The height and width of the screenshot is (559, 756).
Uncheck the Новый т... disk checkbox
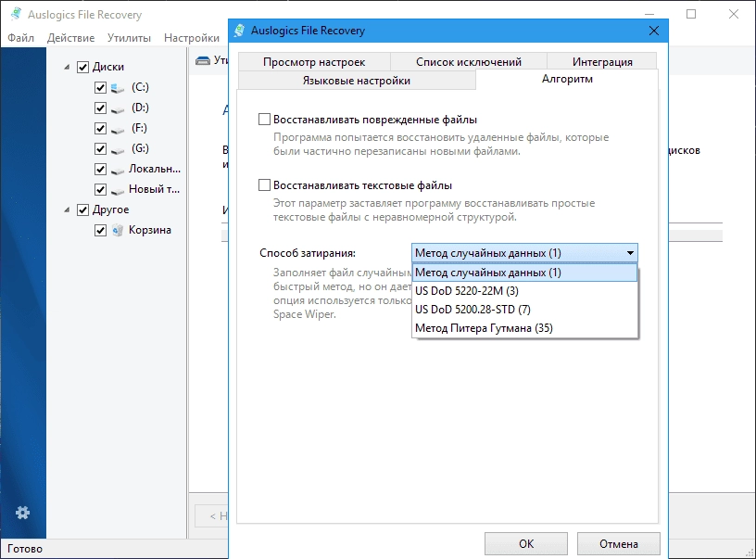(100, 189)
